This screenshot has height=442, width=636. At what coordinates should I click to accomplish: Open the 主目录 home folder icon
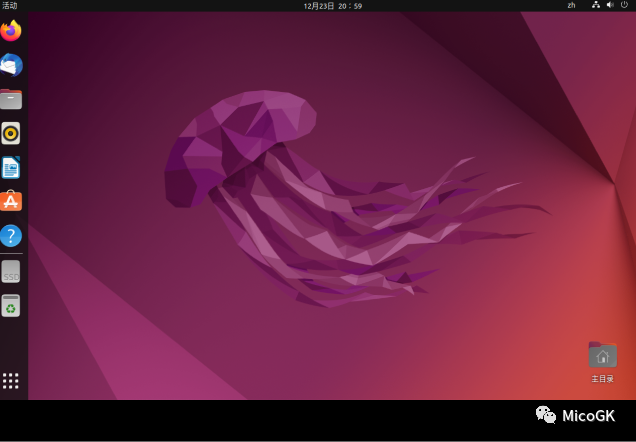(x=603, y=355)
